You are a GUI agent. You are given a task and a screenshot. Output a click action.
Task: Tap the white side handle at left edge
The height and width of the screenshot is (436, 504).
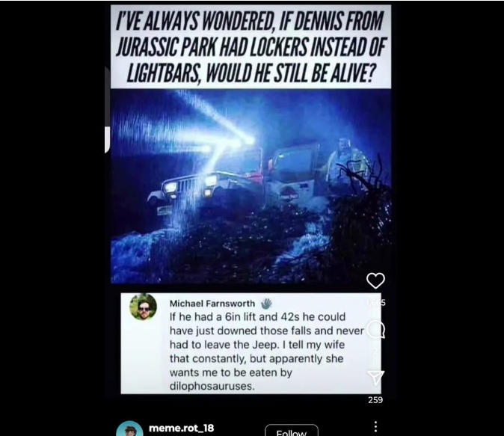(x=107, y=140)
